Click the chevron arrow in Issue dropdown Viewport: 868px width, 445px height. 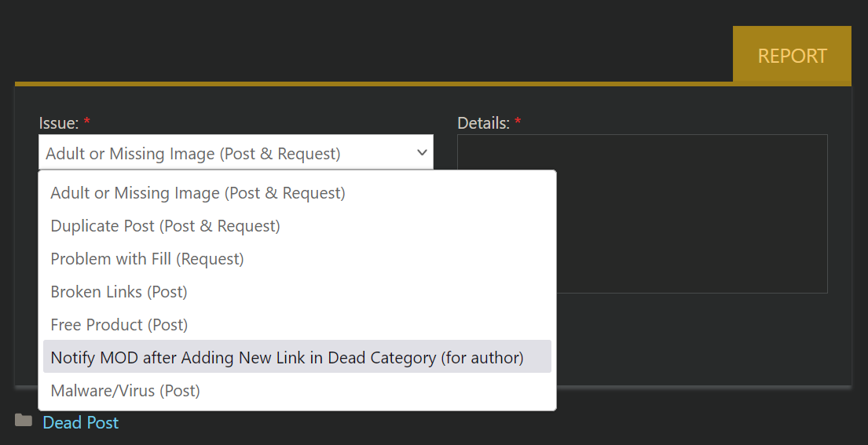(x=422, y=152)
